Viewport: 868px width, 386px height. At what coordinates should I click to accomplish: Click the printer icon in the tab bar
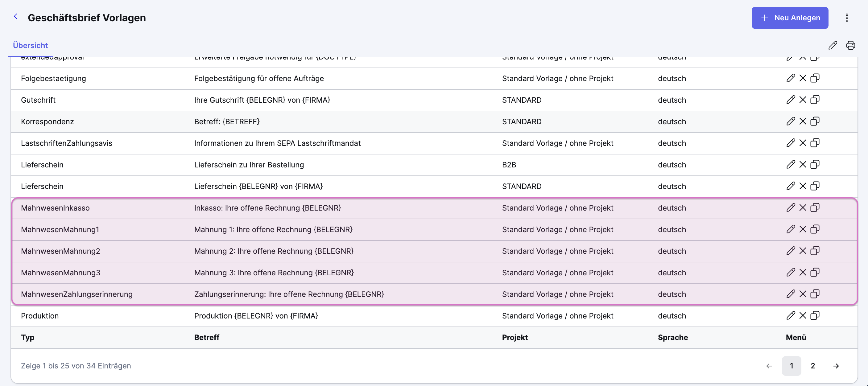click(850, 45)
